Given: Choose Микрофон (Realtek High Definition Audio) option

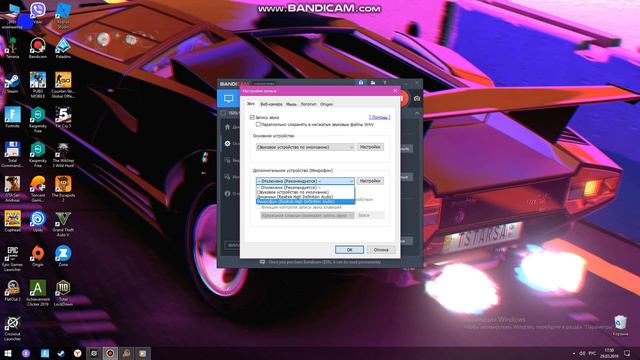Looking at the screenshot, I should coord(305,202).
